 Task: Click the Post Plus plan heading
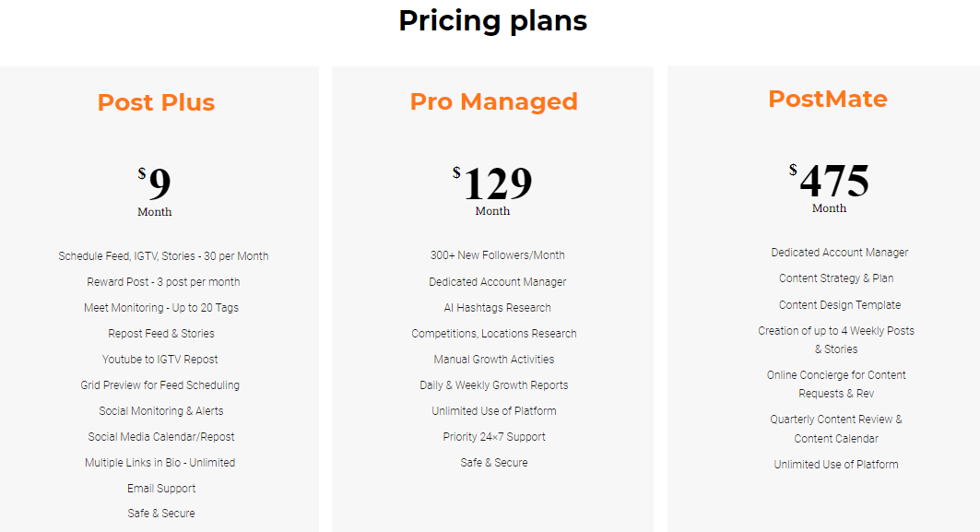156,102
